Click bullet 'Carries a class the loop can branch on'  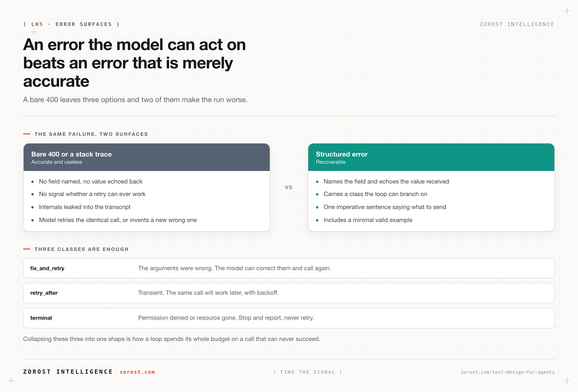point(375,194)
